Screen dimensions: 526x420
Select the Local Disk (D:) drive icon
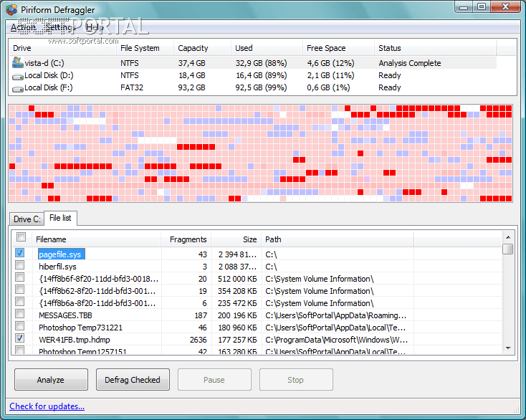click(x=17, y=77)
